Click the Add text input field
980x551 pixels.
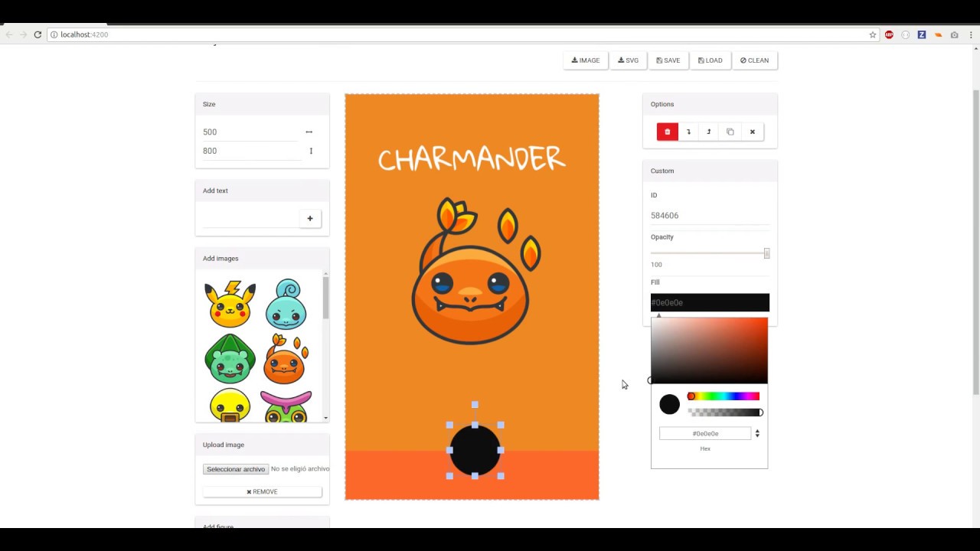[250, 219]
